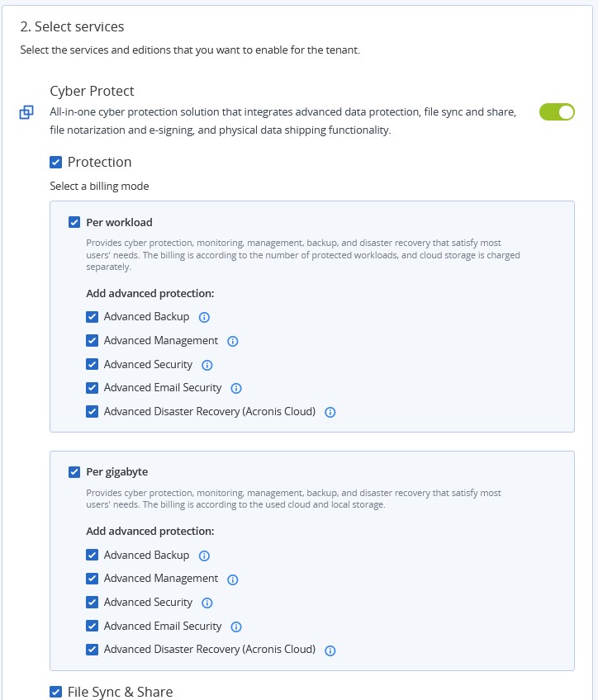The image size is (598, 700).
Task: Uncheck the Protection checkbox
Action: [56, 162]
